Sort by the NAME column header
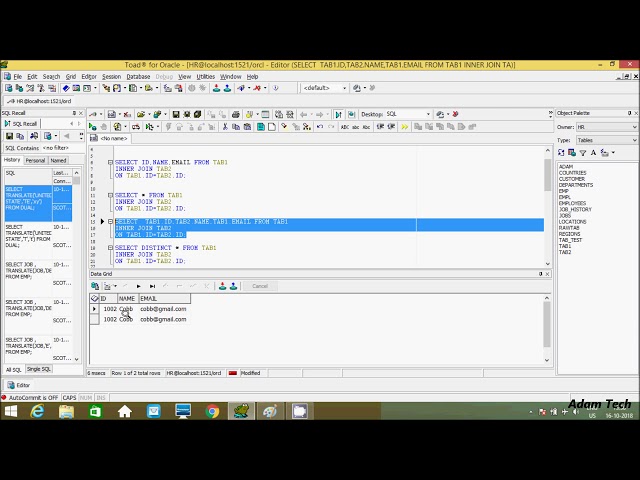 (128, 299)
